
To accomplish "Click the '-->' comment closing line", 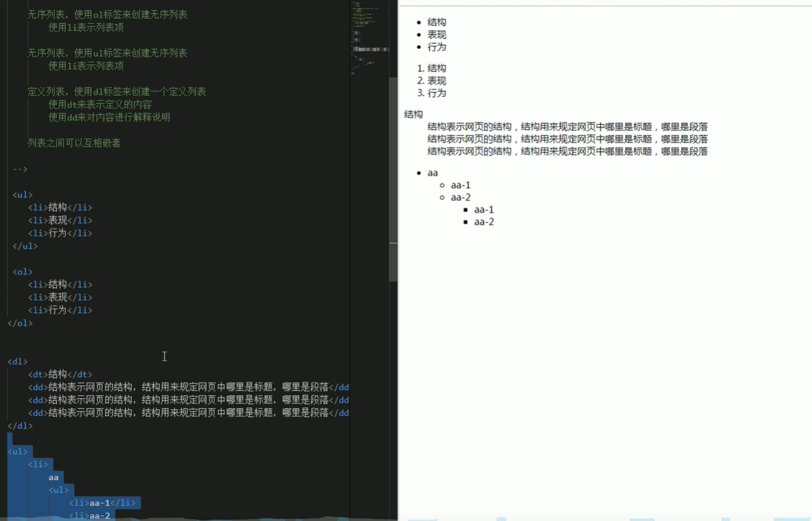I will click(x=20, y=169).
